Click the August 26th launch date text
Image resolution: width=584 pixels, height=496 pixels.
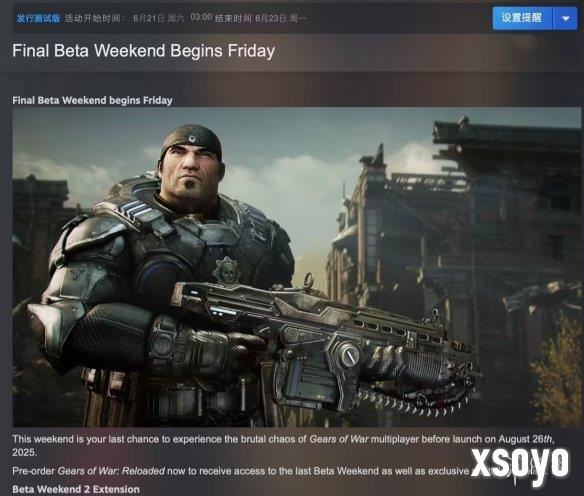coord(526,439)
